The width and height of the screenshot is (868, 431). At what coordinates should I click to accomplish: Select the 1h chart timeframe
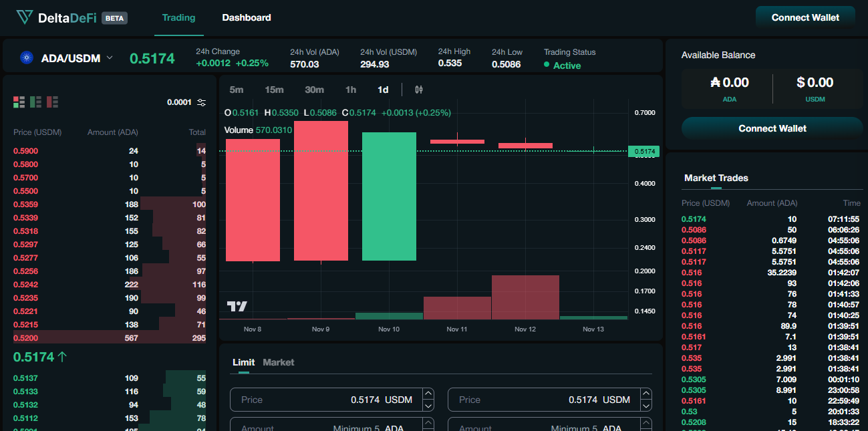[351, 90]
